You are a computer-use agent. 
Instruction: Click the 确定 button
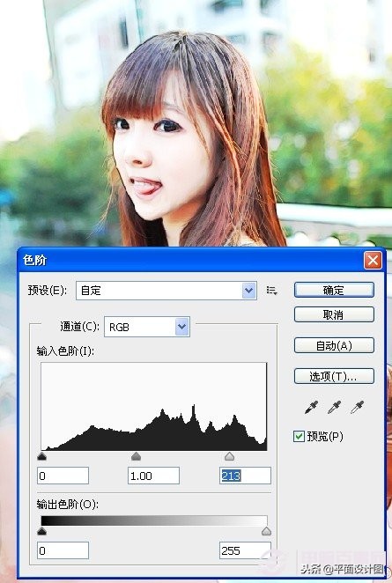pyautogui.click(x=334, y=290)
